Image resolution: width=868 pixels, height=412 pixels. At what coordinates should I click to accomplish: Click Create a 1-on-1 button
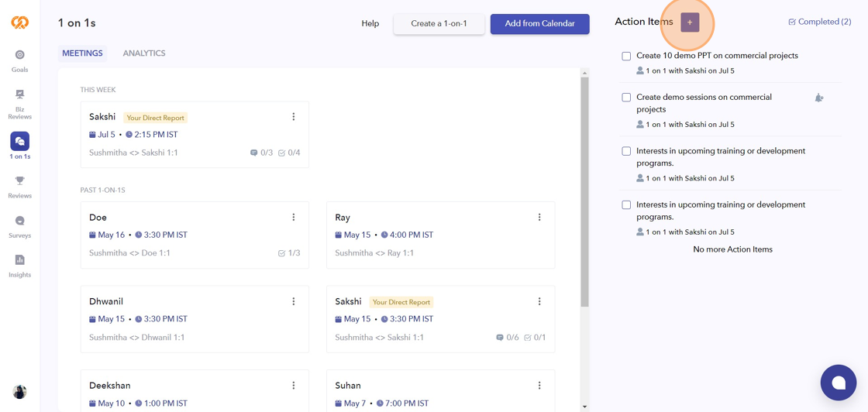pos(439,24)
